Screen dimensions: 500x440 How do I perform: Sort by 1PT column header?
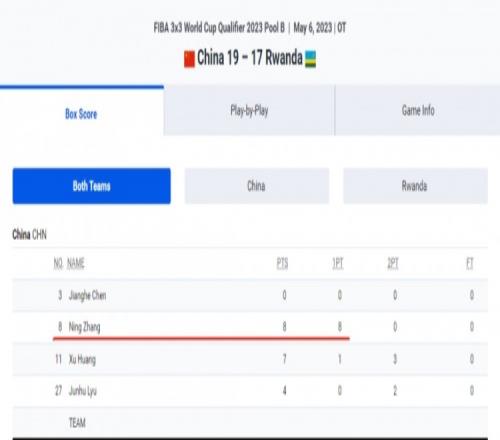[338, 264]
